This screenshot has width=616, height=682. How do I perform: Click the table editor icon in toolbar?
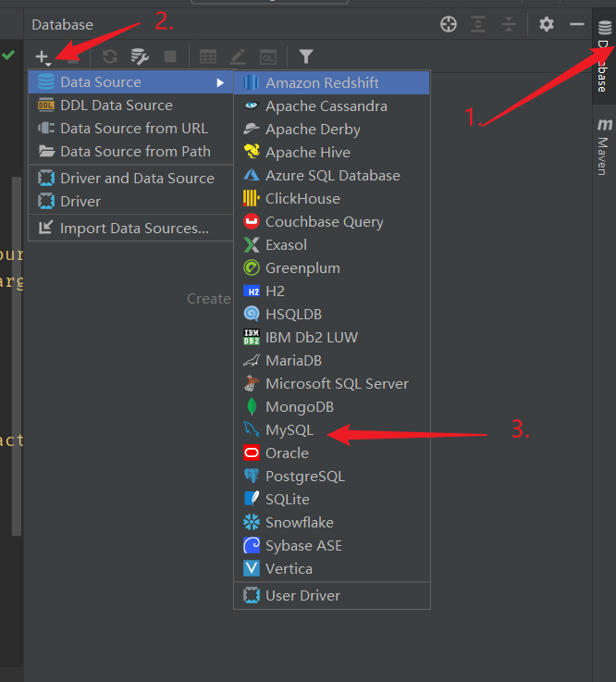pos(208,56)
